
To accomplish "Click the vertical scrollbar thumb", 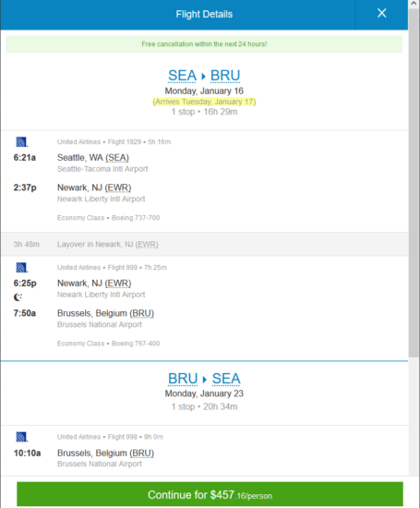I will click(x=414, y=183).
